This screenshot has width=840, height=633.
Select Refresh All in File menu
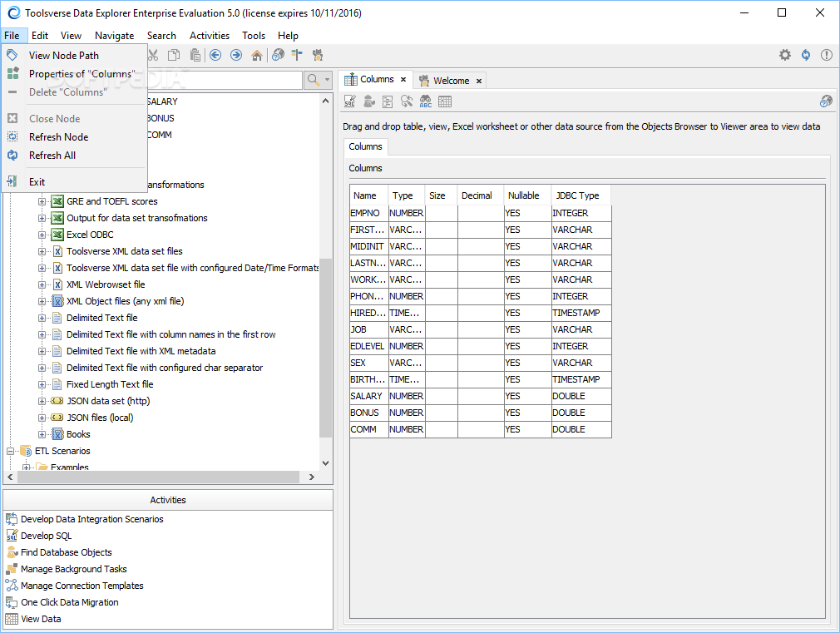74,155
